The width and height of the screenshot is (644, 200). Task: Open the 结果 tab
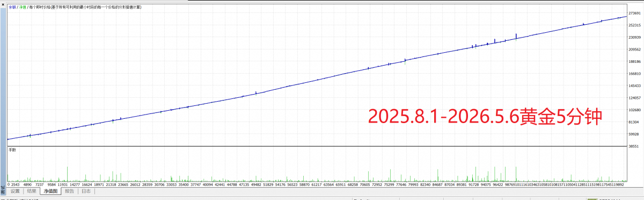(x=32, y=191)
